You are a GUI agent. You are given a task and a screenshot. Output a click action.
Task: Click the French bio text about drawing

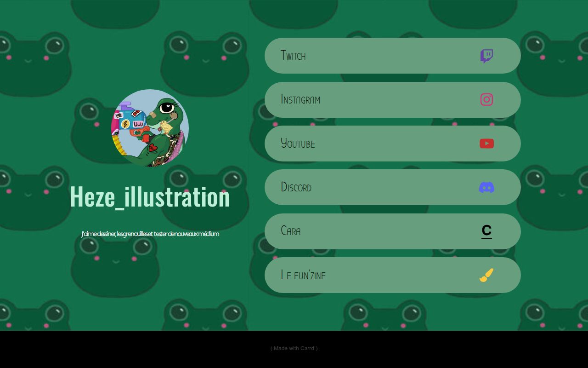150,234
